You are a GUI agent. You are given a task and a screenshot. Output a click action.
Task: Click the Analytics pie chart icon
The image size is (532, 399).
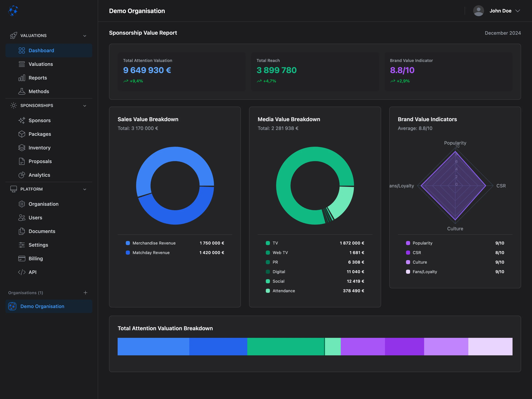point(22,175)
